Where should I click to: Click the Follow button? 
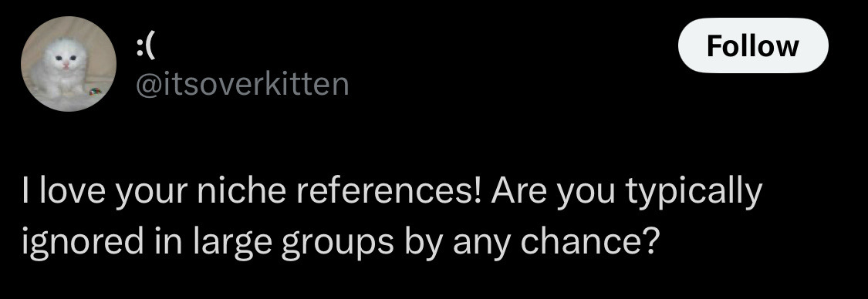click(753, 45)
